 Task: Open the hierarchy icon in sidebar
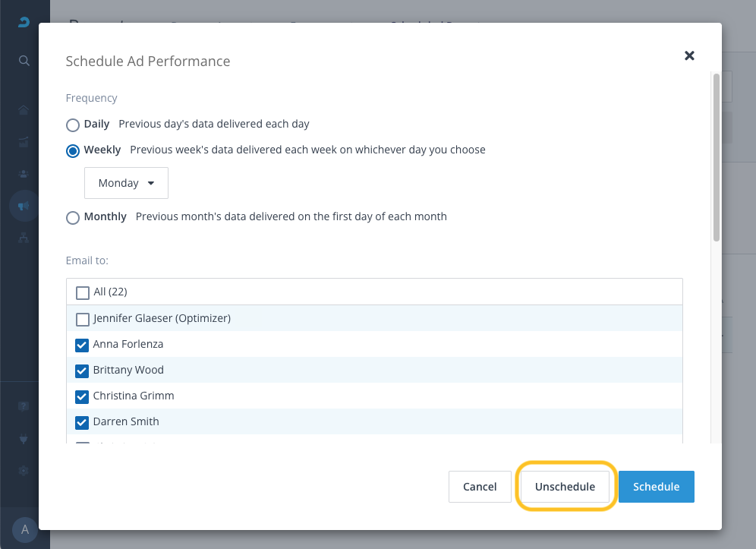point(23,238)
